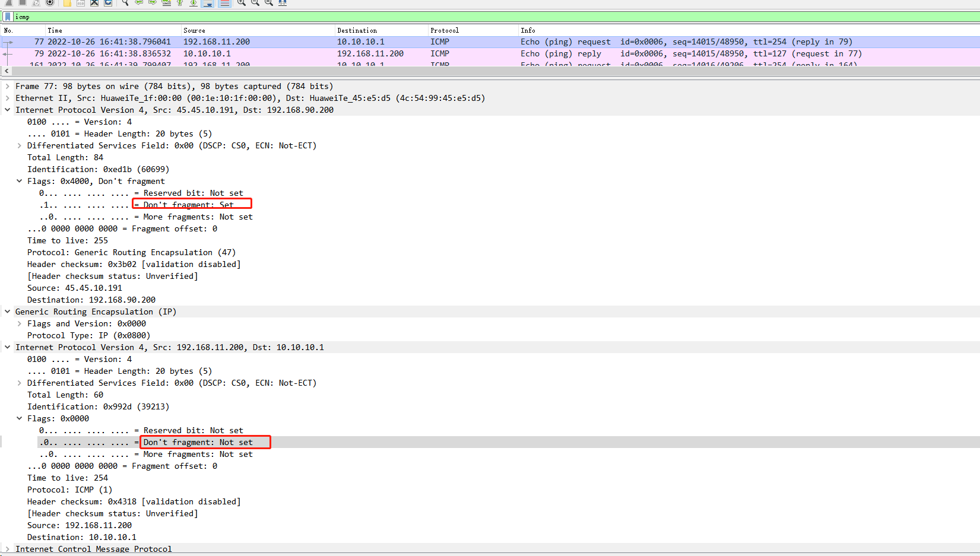Collapse the Flags: 0x0000 node
Screen dimensions: 980x556
click(x=19, y=418)
